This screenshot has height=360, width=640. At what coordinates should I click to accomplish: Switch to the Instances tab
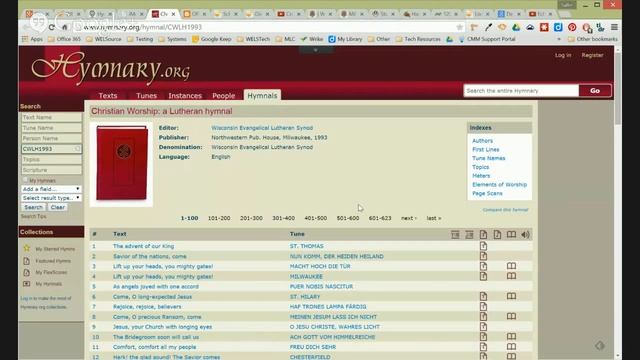[185, 96]
